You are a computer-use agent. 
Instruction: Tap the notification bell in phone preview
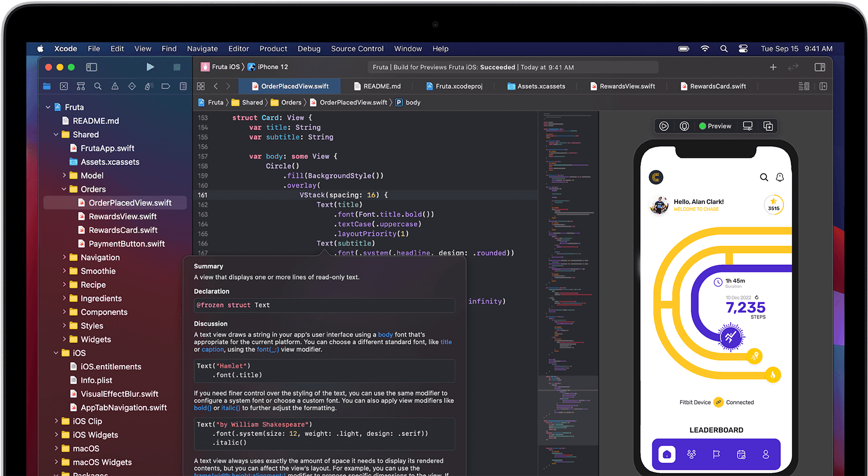click(x=780, y=177)
